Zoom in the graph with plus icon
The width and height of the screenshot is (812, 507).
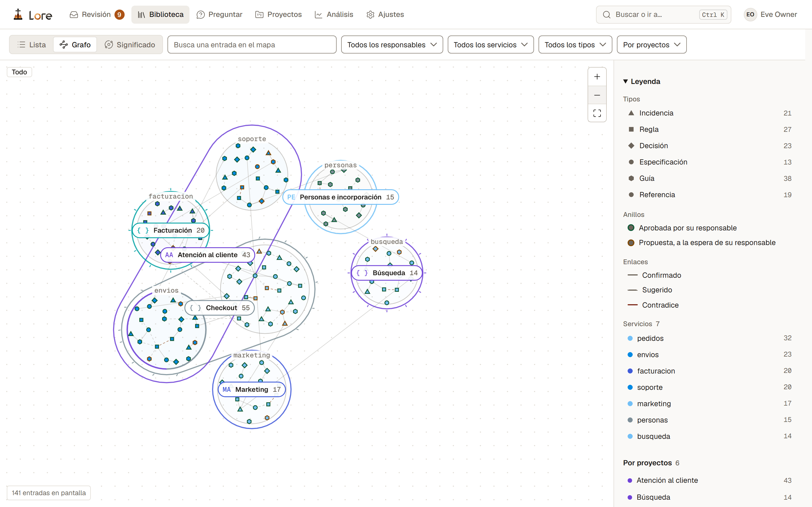tap(597, 77)
